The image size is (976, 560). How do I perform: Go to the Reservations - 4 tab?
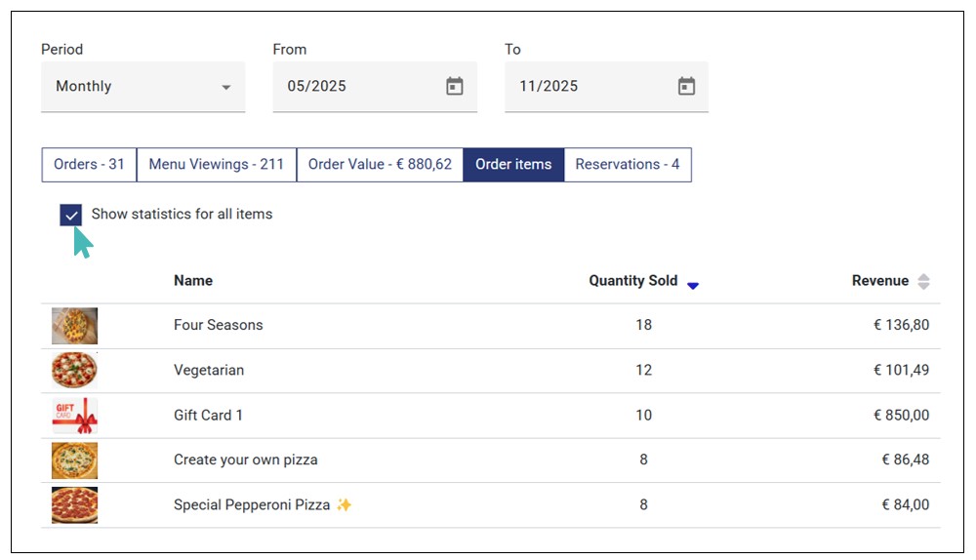[x=628, y=165]
